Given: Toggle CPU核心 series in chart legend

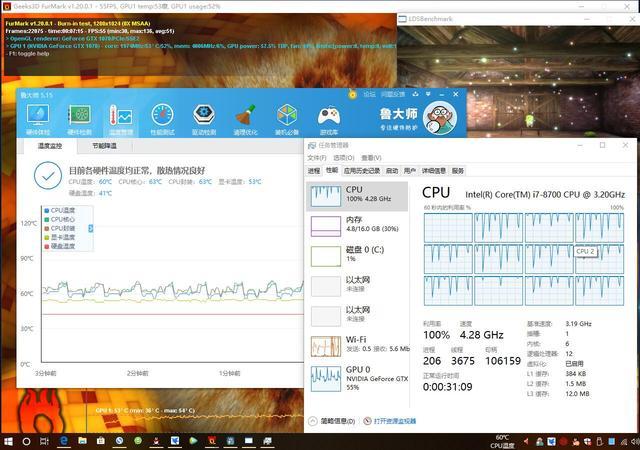Looking at the screenshot, I should (x=60, y=219).
